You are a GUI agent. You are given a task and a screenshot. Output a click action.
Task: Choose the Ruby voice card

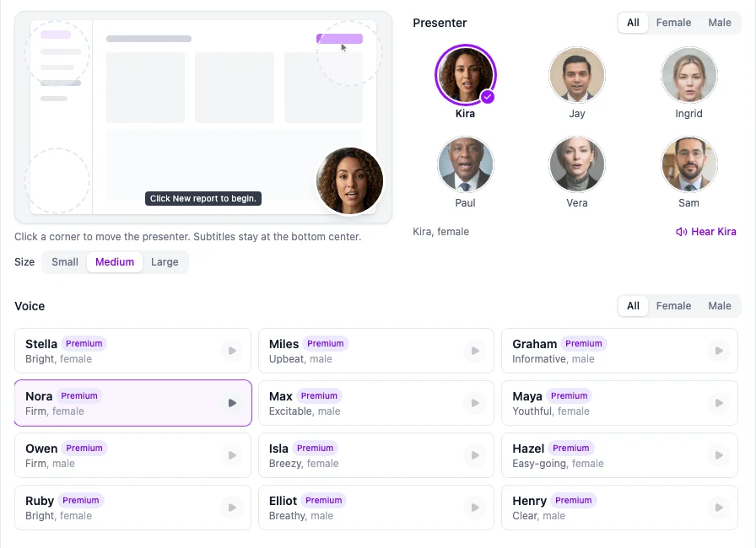132,507
